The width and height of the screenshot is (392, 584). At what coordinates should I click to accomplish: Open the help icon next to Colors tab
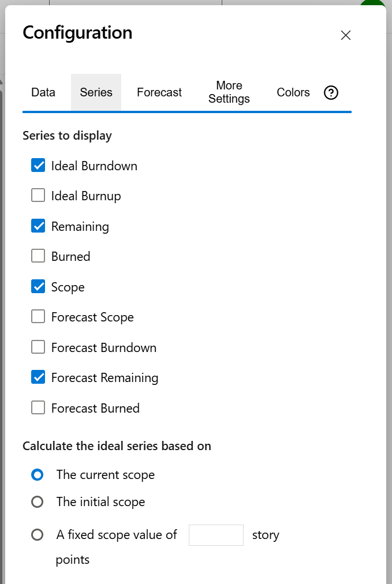click(x=331, y=92)
